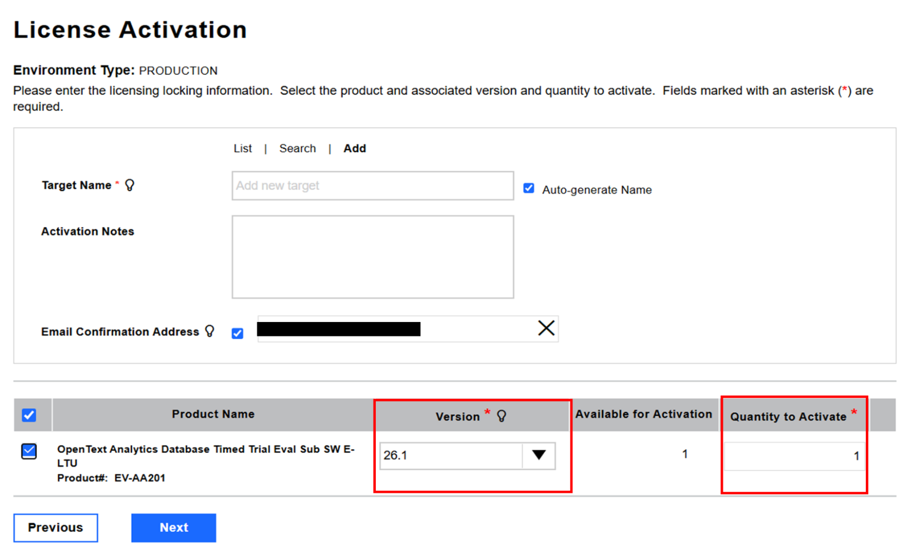Switch to the List target option
The width and height of the screenshot is (924, 560).
(x=243, y=148)
